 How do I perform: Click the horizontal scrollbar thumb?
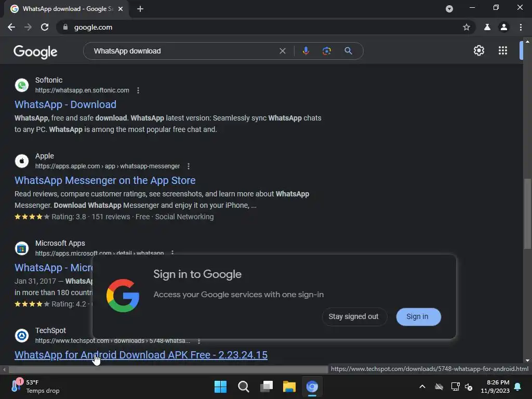click(x=168, y=369)
